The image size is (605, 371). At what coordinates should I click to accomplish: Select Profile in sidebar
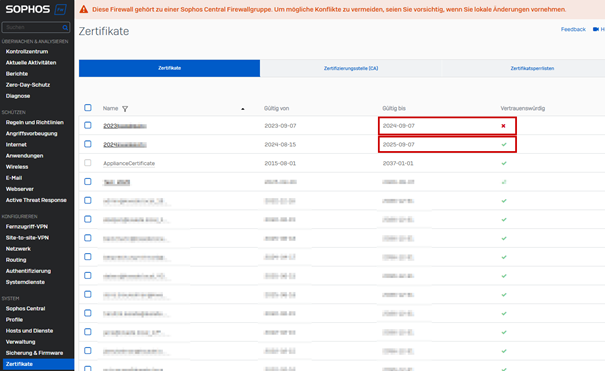pyautogui.click(x=14, y=320)
